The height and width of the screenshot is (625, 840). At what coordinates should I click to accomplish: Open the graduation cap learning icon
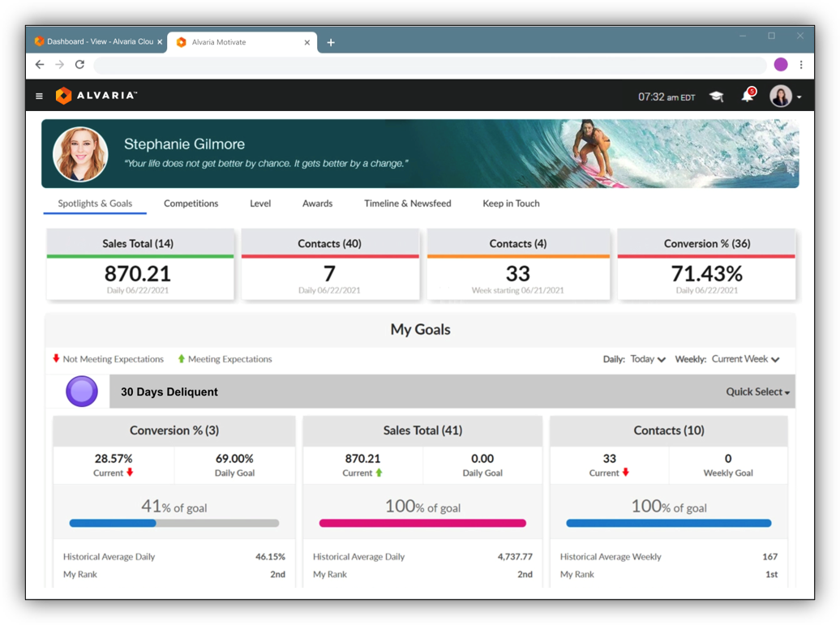tap(715, 96)
